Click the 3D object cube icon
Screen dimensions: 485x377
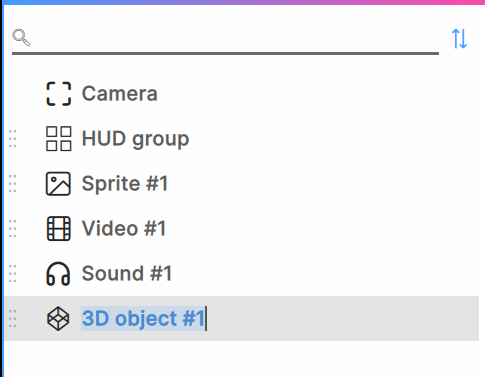coord(58,319)
